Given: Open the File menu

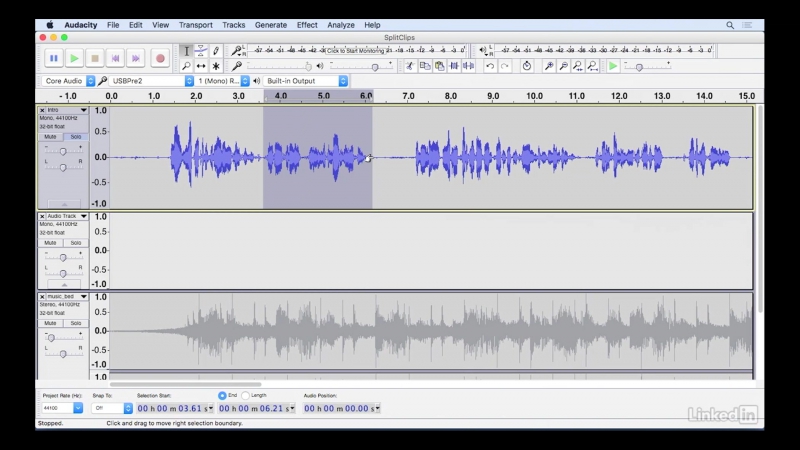Looking at the screenshot, I should tap(113, 25).
